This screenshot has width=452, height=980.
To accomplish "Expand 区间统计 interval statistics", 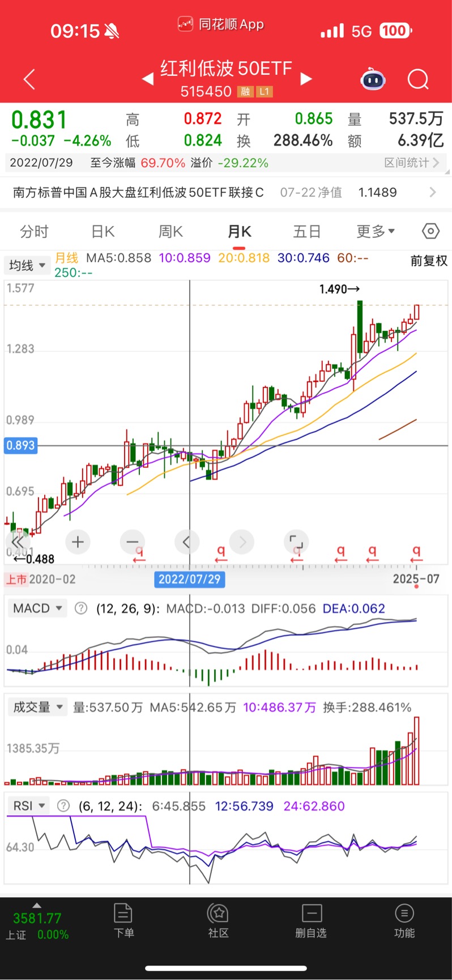I will [x=412, y=163].
